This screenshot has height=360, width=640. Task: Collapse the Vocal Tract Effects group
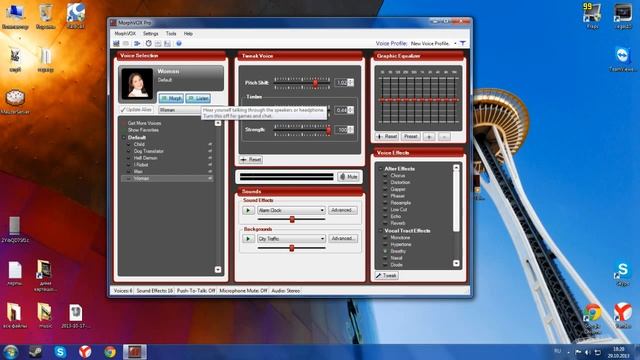(x=380, y=231)
